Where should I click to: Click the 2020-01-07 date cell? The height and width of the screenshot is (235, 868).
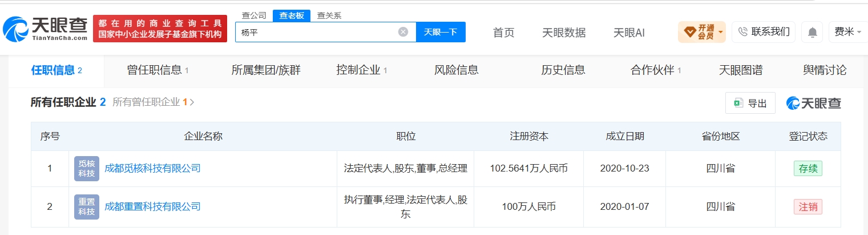click(x=625, y=206)
